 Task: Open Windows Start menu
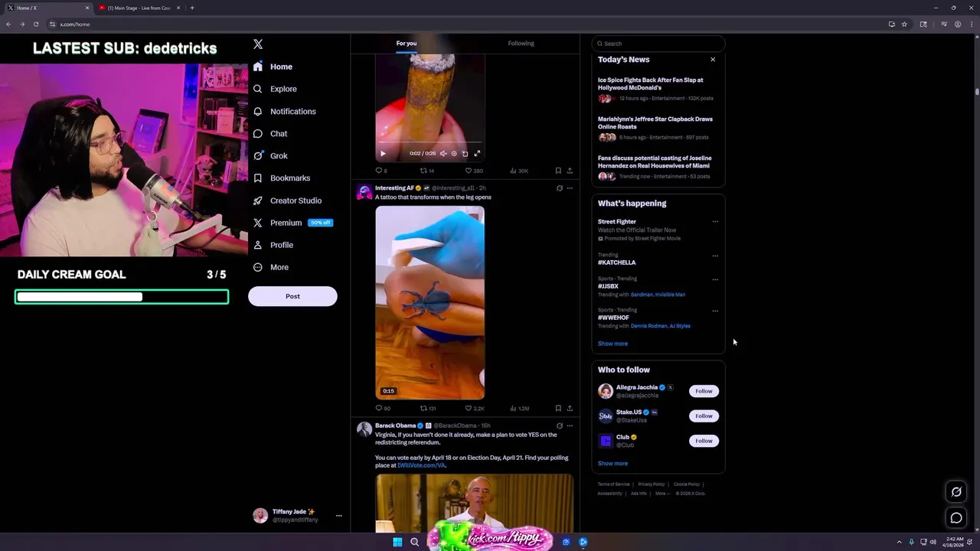397,542
